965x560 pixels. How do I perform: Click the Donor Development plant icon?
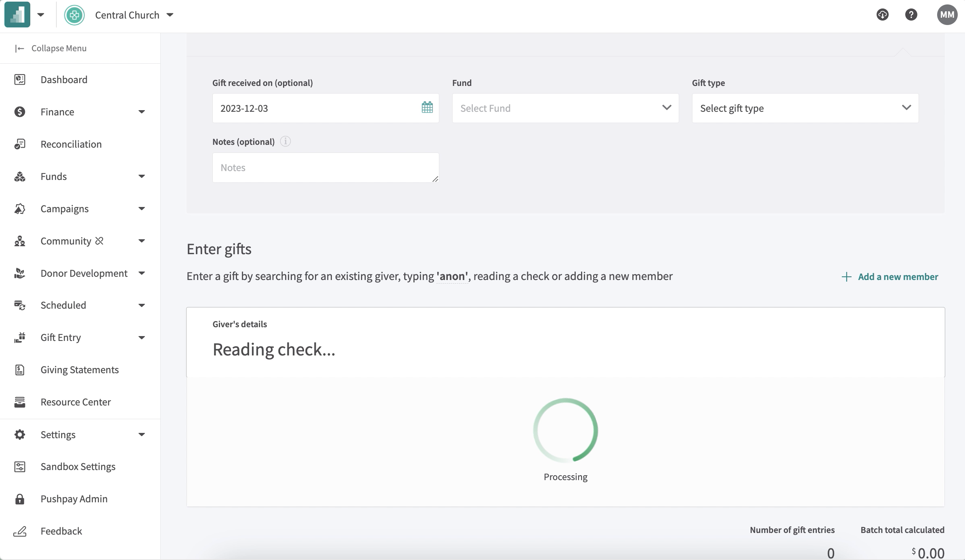20,273
